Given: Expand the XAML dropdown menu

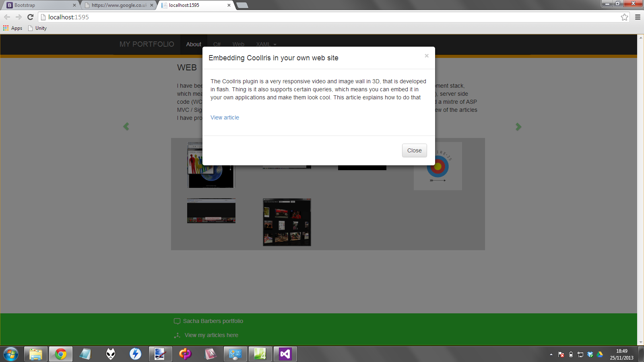Looking at the screenshot, I should click(x=266, y=44).
